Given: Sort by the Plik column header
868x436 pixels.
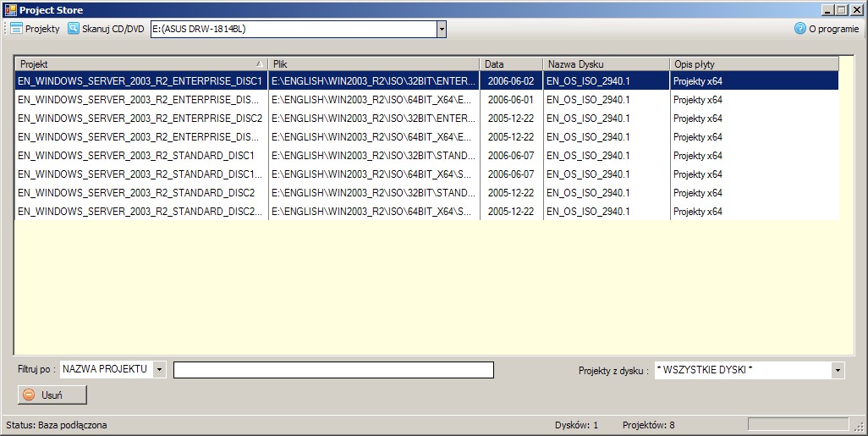Looking at the screenshot, I should click(x=374, y=63).
